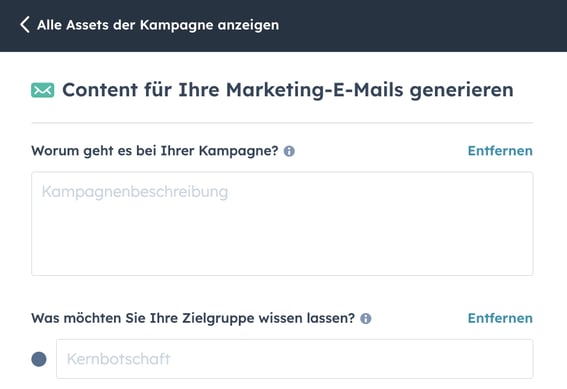Click info icon beside 'Worum geht es bei Ihrer Kampagne?'
The image size is (567, 389).
[x=289, y=151]
